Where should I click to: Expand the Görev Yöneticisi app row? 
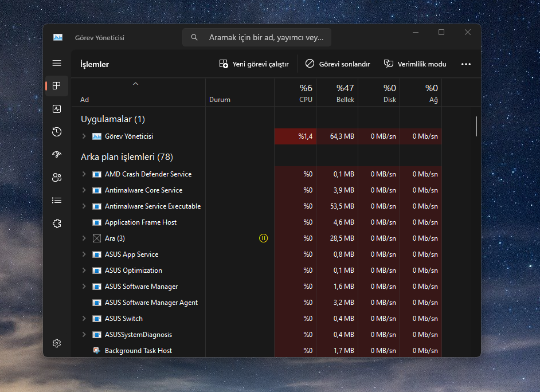point(84,136)
